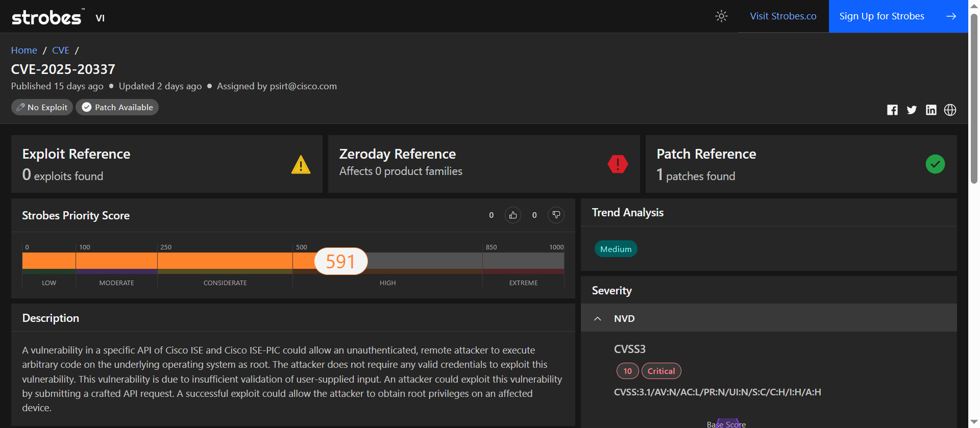Click the CONSIDERATE label on score bar
This screenshot has width=980, height=428.
pyautogui.click(x=225, y=283)
